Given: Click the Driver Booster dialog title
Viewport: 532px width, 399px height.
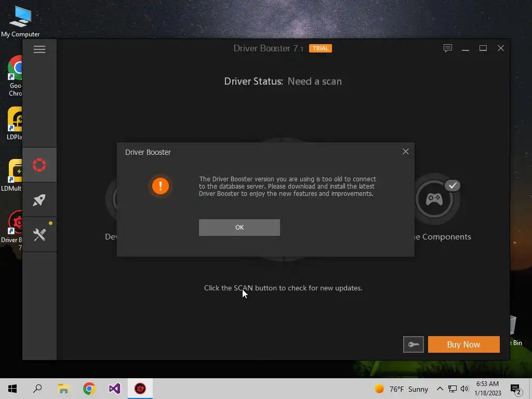Looking at the screenshot, I should pyautogui.click(x=148, y=152).
